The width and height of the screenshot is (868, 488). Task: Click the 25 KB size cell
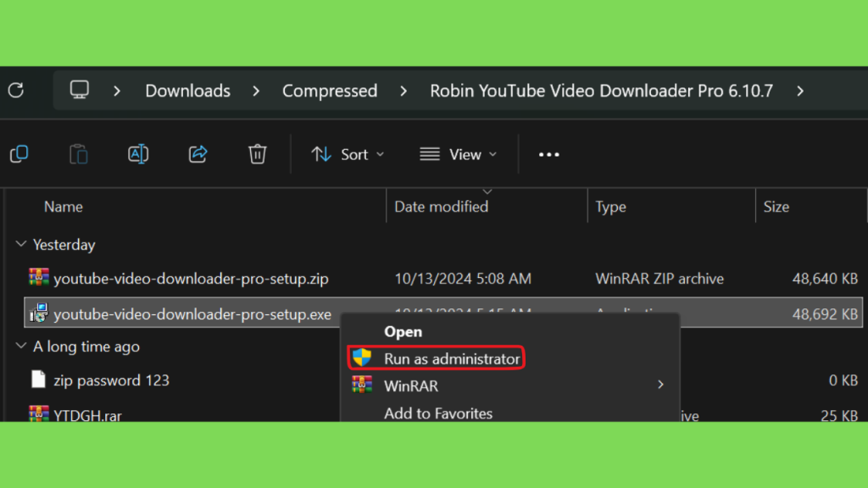[839, 415]
